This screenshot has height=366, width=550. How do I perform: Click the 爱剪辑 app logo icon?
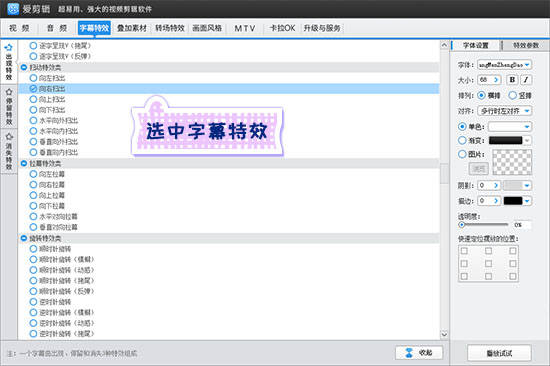point(13,9)
